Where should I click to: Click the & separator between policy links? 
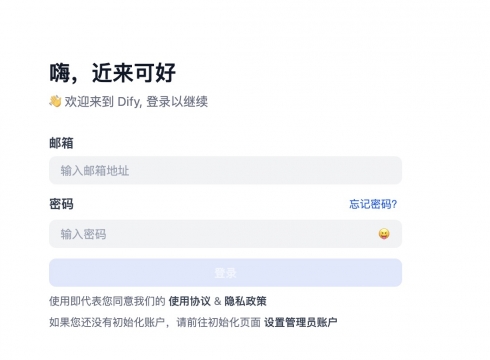coord(218,302)
